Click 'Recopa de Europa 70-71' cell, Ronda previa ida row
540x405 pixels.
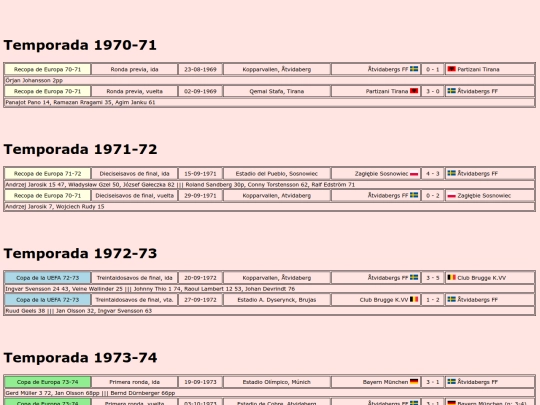tap(48, 69)
